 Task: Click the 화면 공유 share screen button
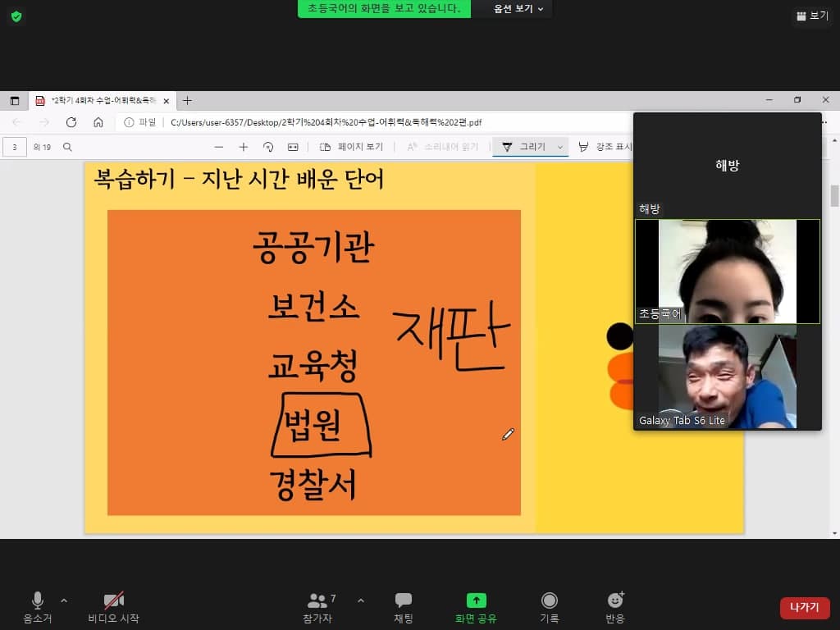pyautogui.click(x=476, y=608)
